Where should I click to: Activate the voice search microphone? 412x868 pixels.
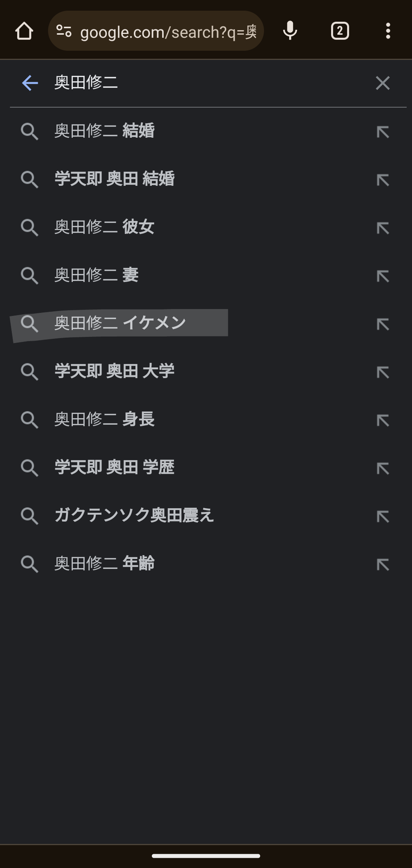(x=290, y=31)
